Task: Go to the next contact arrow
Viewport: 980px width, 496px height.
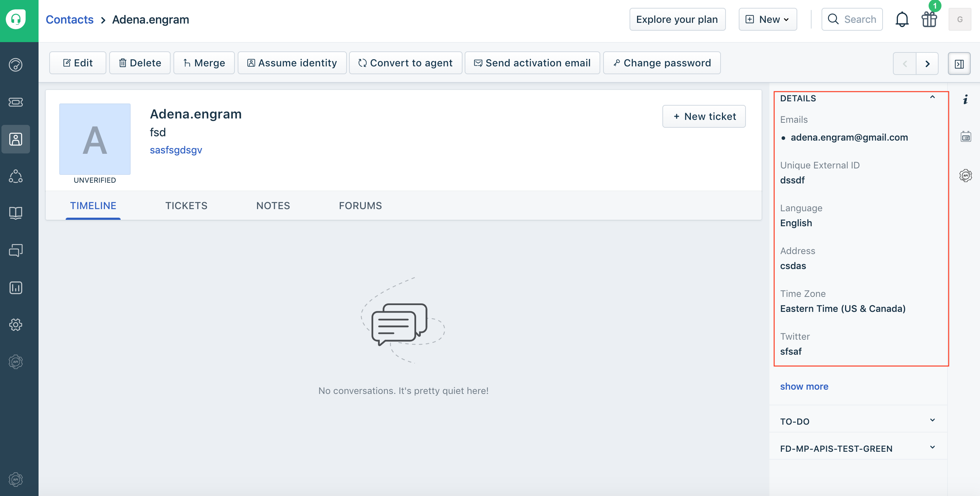Action: (x=927, y=64)
